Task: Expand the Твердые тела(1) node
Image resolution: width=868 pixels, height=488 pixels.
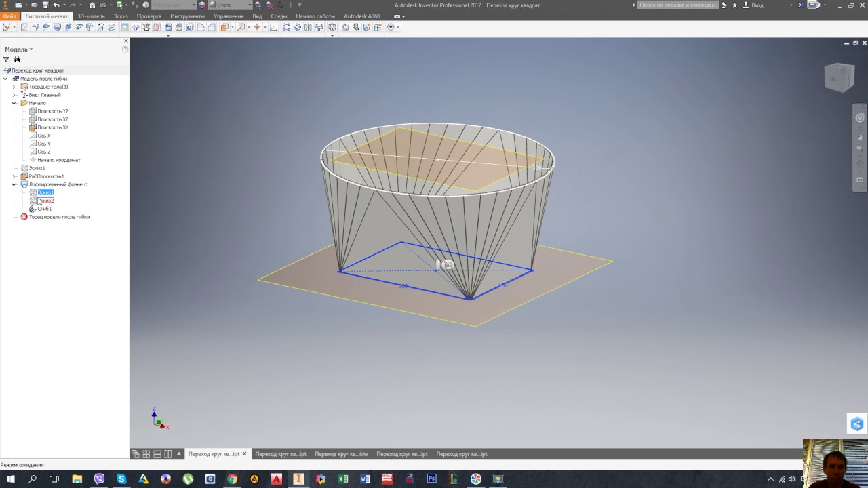Action: pyautogui.click(x=14, y=87)
